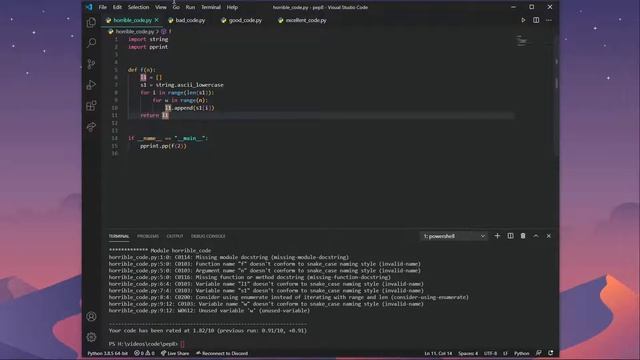Switch to the Problems panel tab

click(148, 236)
